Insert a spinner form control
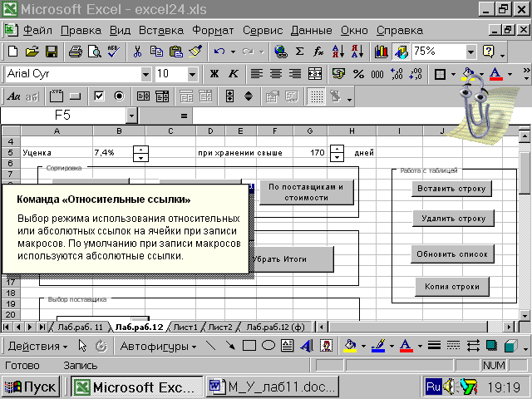The width and height of the screenshot is (532, 399). 249,96
